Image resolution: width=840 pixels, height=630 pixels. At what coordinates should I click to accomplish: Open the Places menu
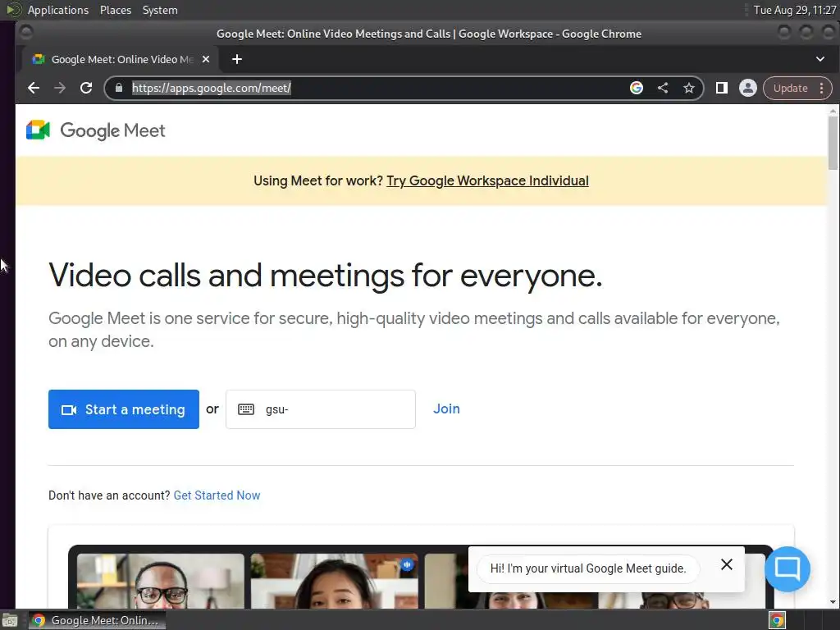[x=115, y=10]
